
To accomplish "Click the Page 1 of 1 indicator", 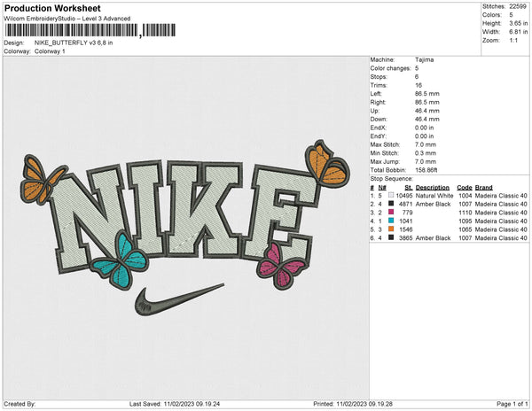I will 512,404.
